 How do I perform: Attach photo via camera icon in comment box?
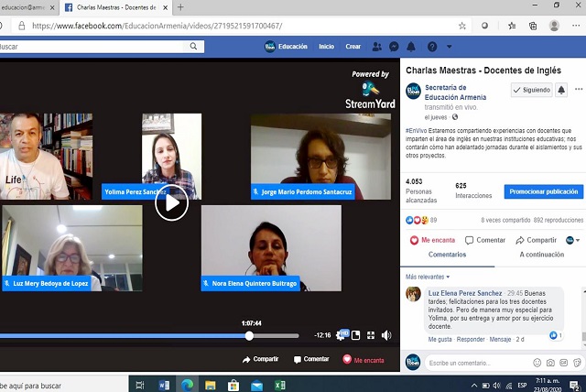[550, 363]
